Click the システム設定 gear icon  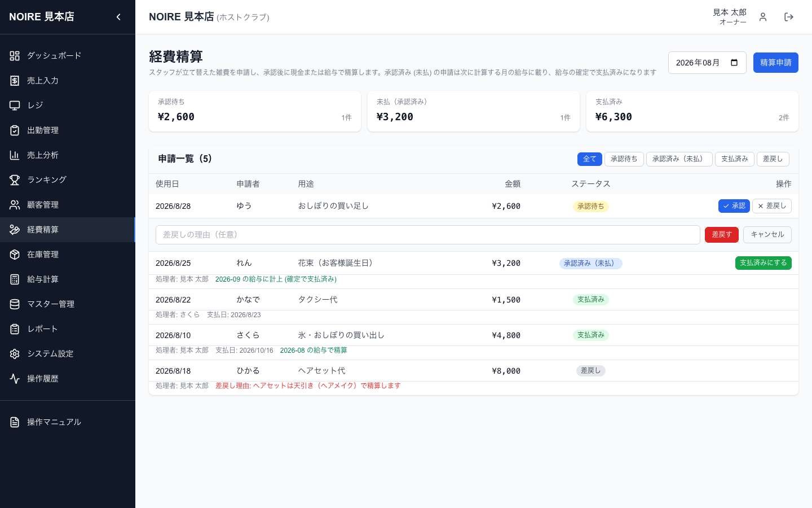point(15,354)
